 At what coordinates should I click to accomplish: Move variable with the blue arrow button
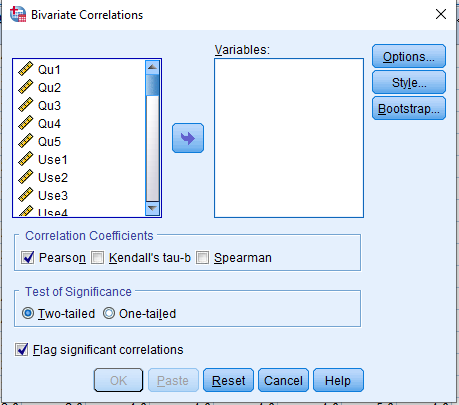click(x=188, y=138)
